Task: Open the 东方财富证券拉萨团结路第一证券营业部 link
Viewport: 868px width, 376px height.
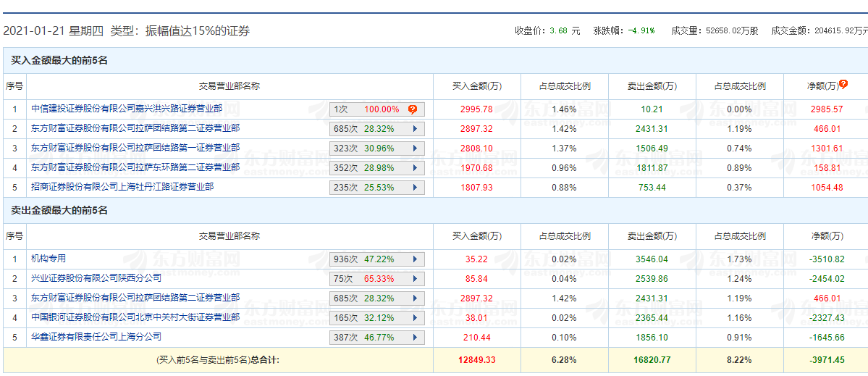Action: [x=135, y=148]
